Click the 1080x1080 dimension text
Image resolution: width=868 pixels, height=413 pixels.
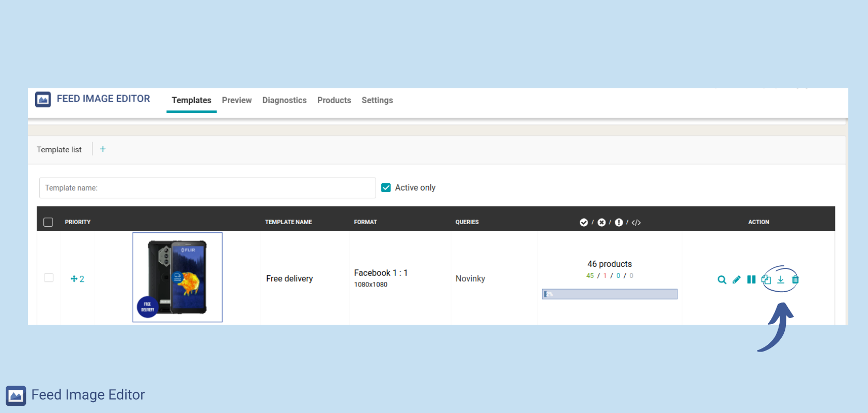click(370, 284)
